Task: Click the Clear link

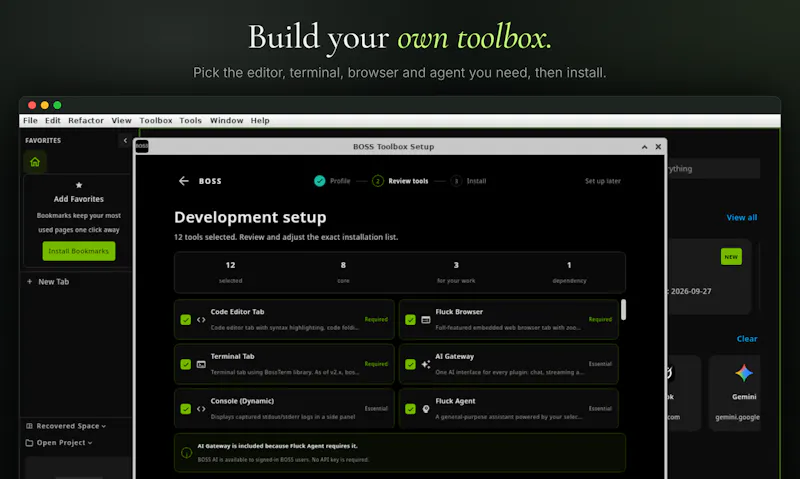Action: coord(747,339)
